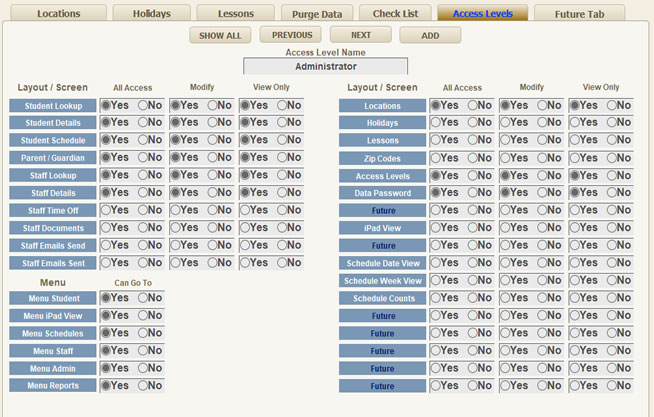Set Staff Emails Sent Modify to No

click(213, 263)
